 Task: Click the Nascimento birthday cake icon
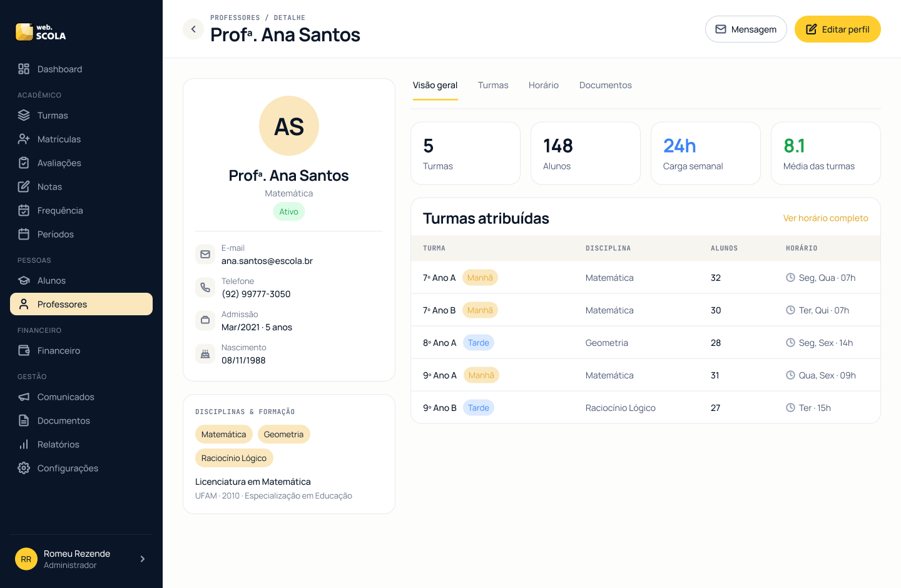click(x=205, y=354)
